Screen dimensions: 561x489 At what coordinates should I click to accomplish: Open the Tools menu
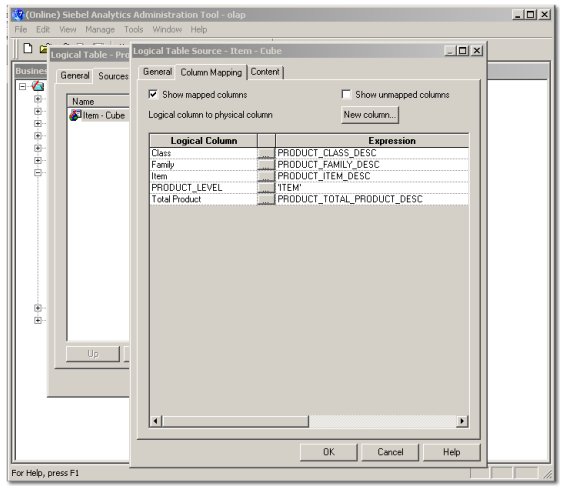pyautogui.click(x=133, y=29)
